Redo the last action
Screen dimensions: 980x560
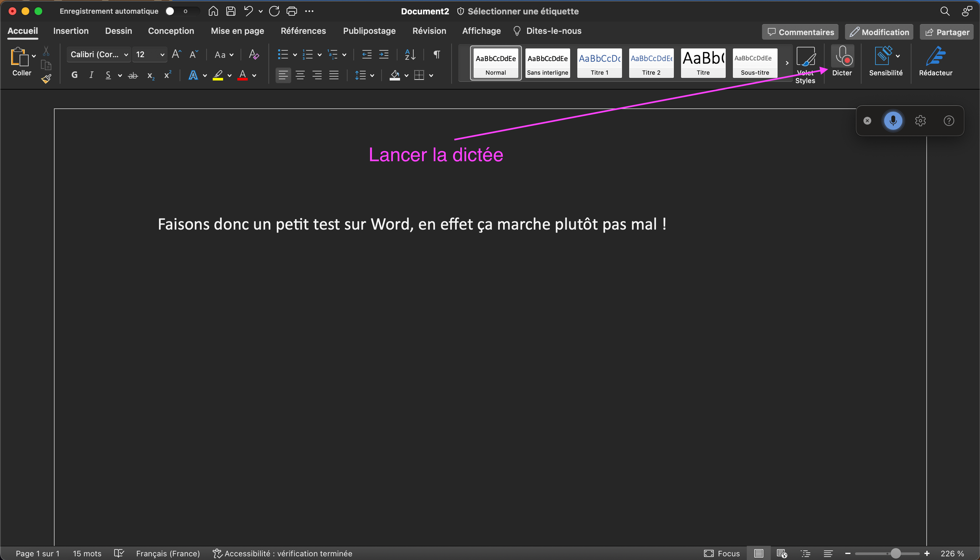click(274, 11)
